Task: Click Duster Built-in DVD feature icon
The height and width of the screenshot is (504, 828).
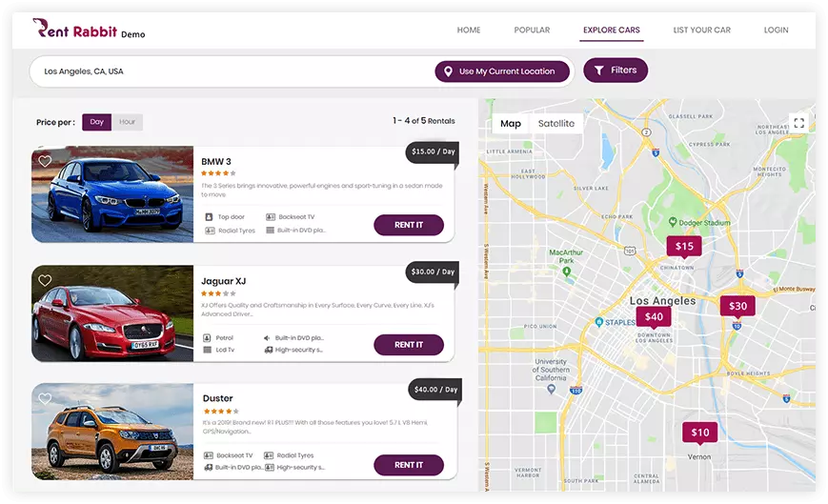Action: tap(209, 468)
